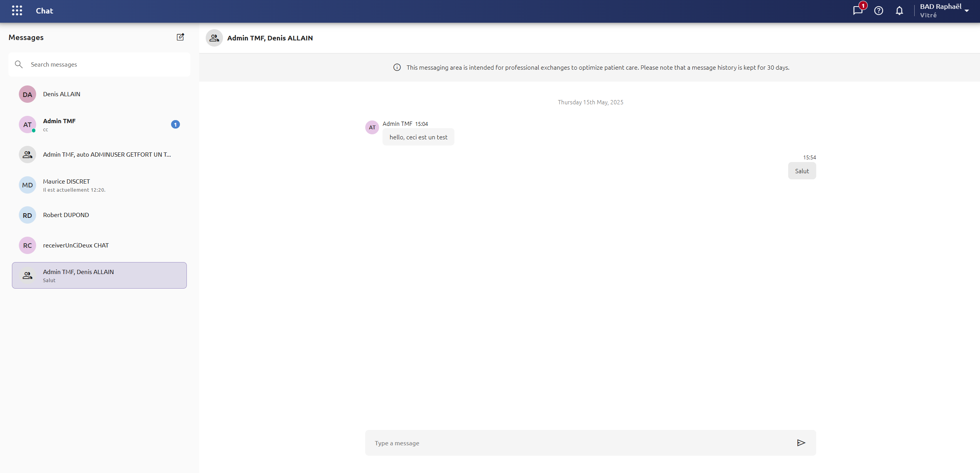Focus the Search messages field

(99, 64)
